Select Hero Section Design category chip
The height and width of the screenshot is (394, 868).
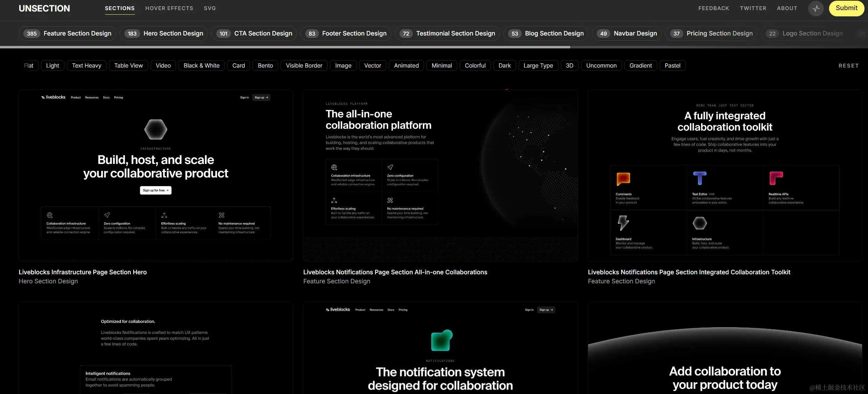tap(164, 33)
